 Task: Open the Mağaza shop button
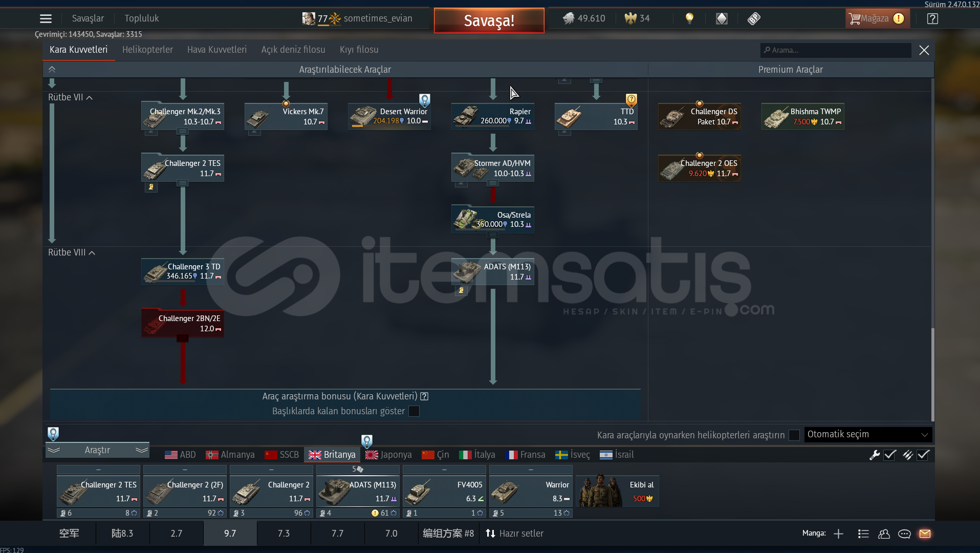click(877, 19)
